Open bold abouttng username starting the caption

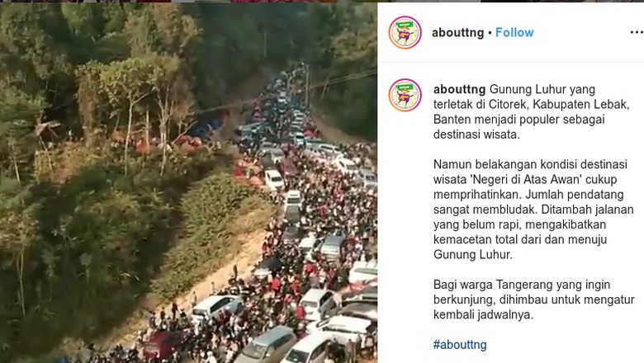pyautogui.click(x=460, y=89)
